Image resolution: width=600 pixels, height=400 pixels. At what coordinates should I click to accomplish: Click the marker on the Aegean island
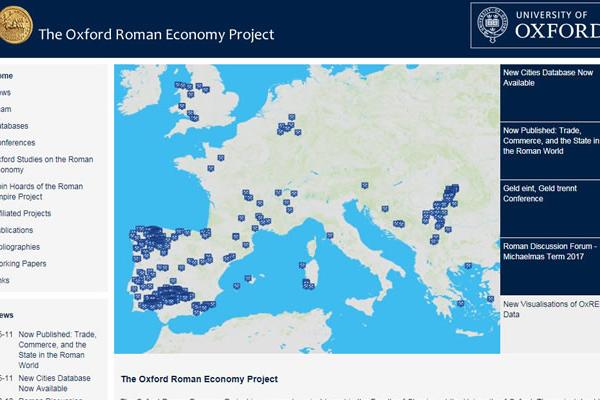pos(490,299)
